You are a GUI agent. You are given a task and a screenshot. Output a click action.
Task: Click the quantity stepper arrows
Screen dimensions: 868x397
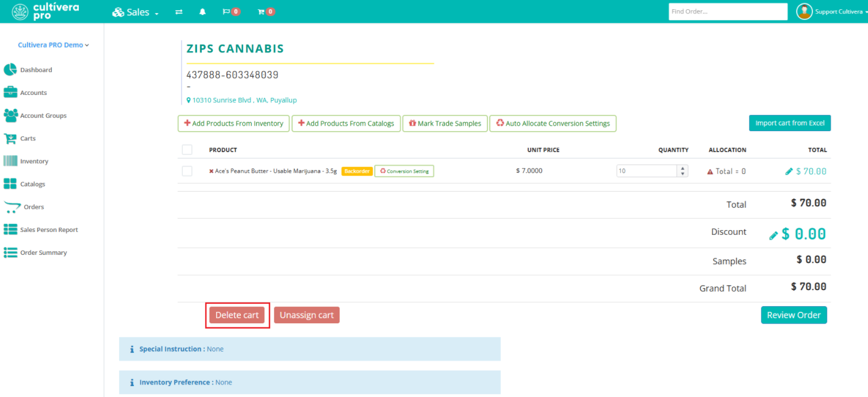(x=683, y=171)
